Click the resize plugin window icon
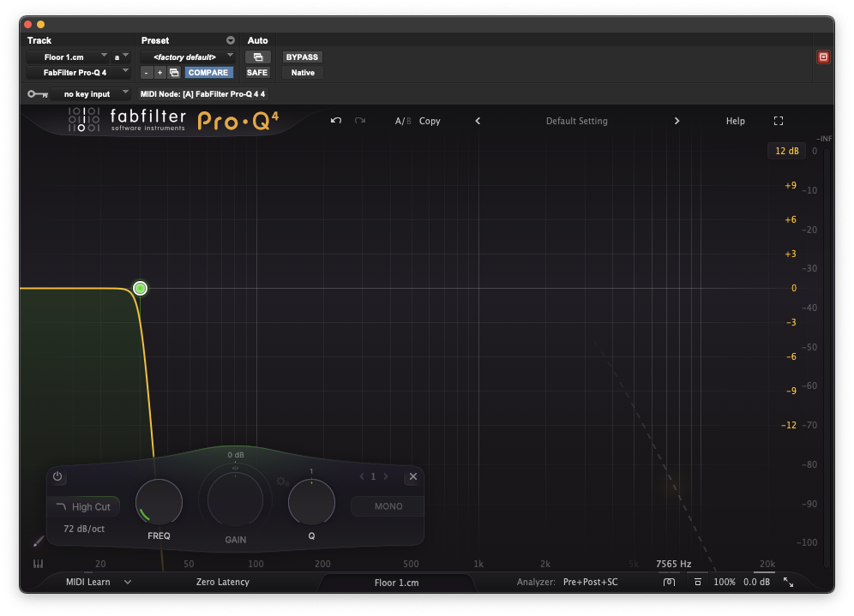 tap(788, 583)
